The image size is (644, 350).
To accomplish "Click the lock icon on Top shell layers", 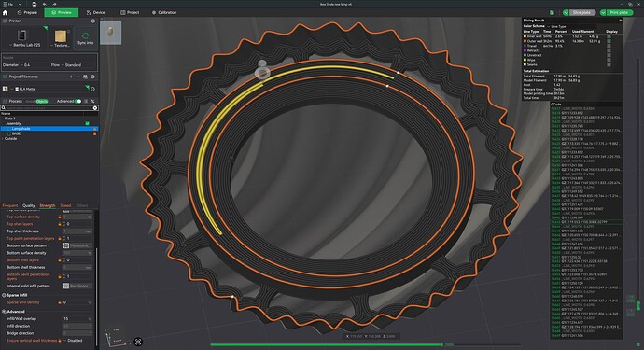I will (x=60, y=224).
